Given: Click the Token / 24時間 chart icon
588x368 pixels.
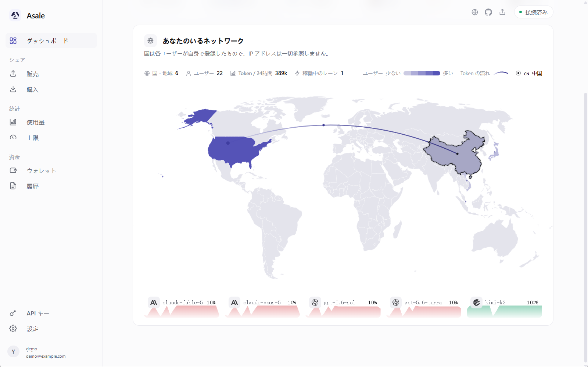Looking at the screenshot, I should pyautogui.click(x=233, y=73).
